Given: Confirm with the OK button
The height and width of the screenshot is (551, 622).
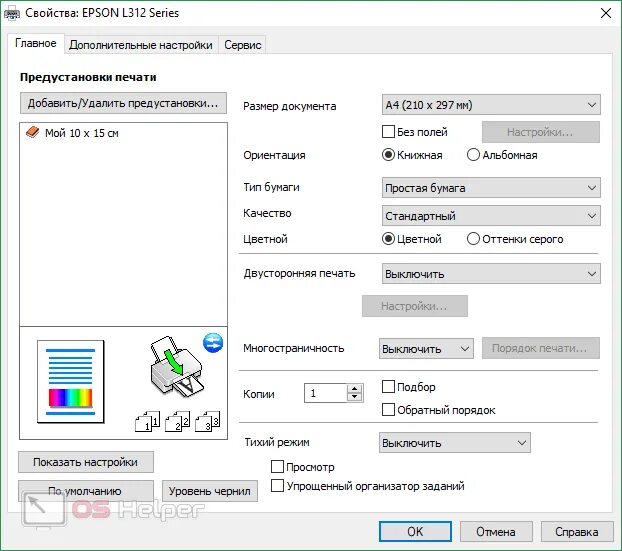Looking at the screenshot, I should [415, 532].
